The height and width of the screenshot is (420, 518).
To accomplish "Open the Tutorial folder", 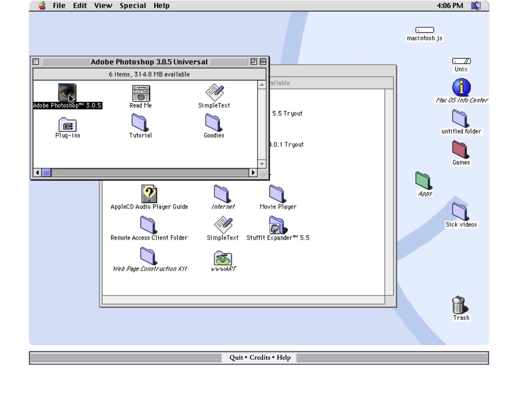I will pos(140,123).
